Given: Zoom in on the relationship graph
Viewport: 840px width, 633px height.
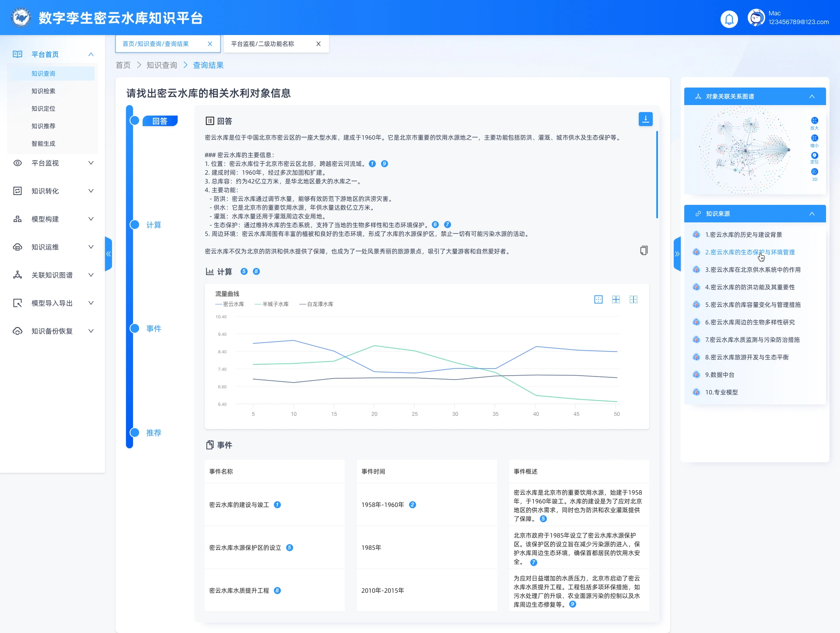Looking at the screenshot, I should [x=814, y=121].
